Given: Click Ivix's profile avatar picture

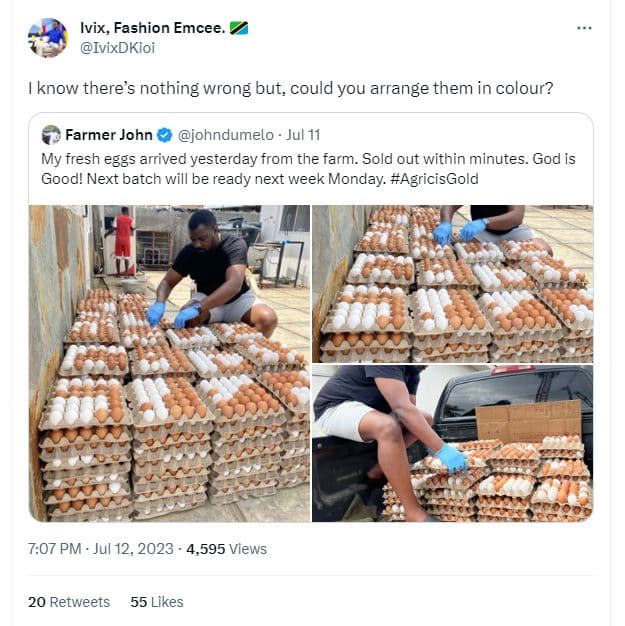Looking at the screenshot, I should [47, 38].
